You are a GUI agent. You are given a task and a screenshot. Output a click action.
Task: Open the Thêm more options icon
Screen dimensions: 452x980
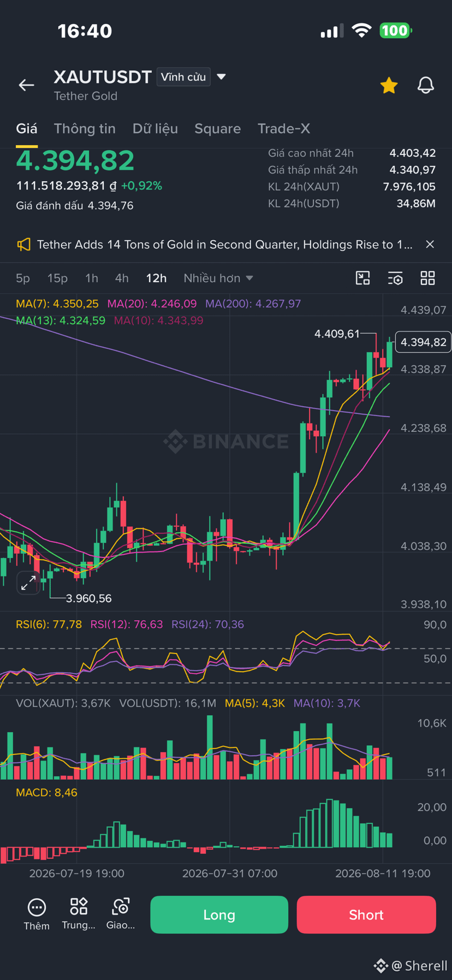(37, 914)
